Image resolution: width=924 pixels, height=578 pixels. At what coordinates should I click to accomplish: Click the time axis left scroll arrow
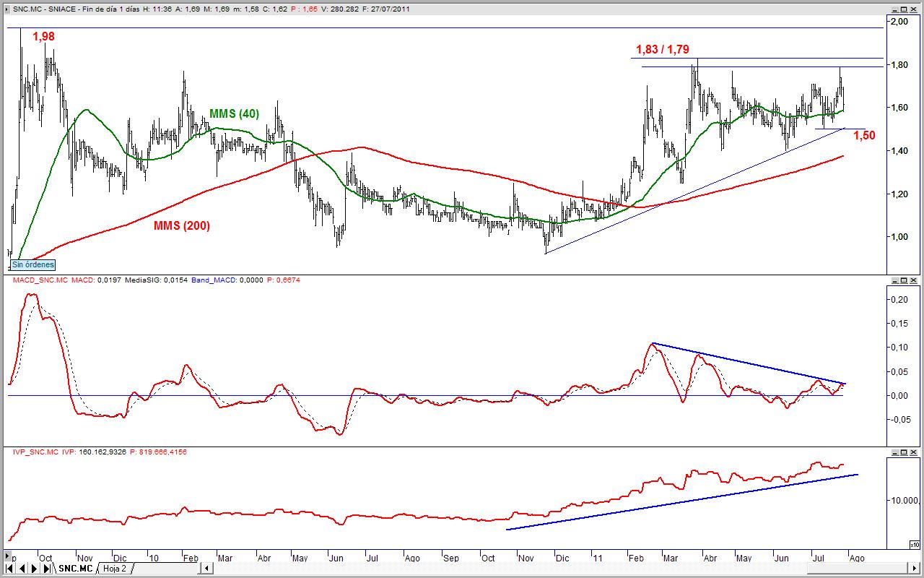[7, 556]
